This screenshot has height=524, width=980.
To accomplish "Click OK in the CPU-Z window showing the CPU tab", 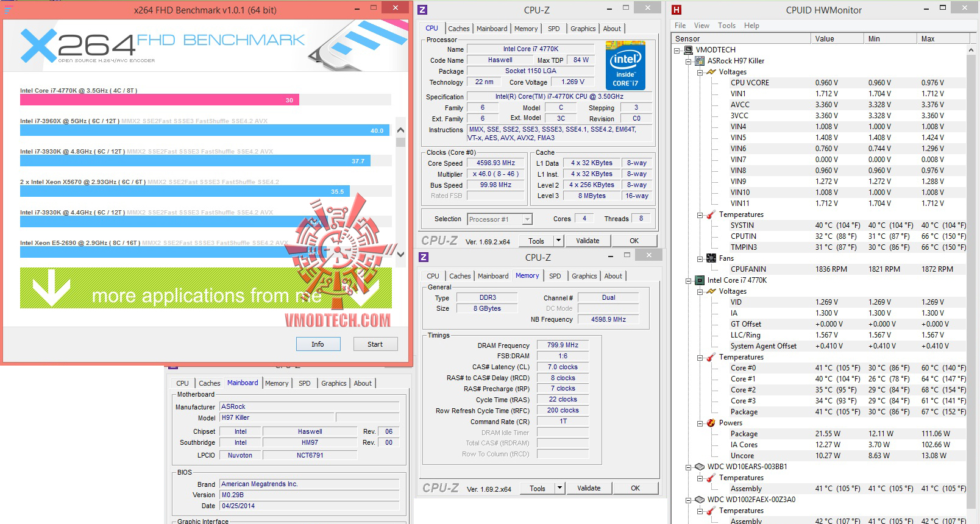I will (x=634, y=241).
